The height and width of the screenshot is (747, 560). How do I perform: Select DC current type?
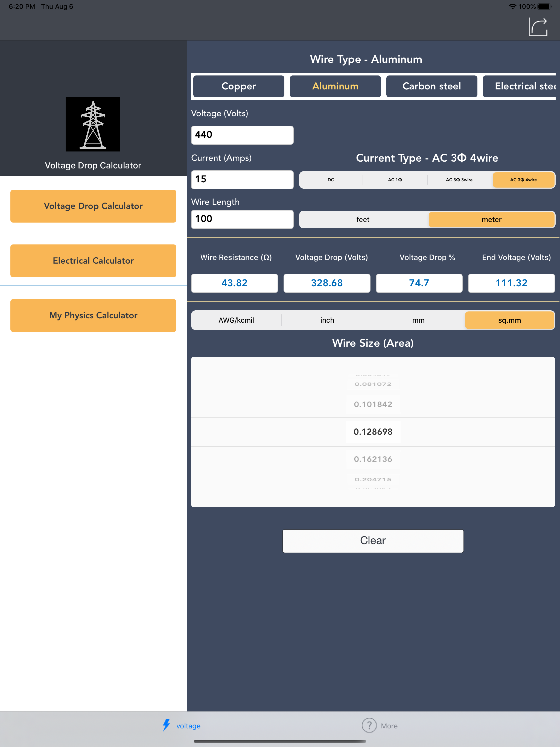click(331, 180)
